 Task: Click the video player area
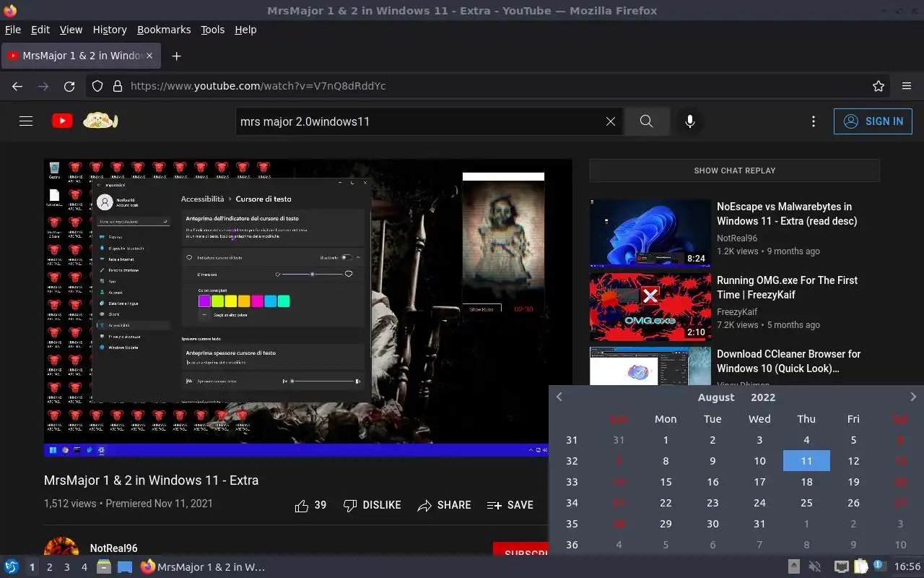point(308,308)
